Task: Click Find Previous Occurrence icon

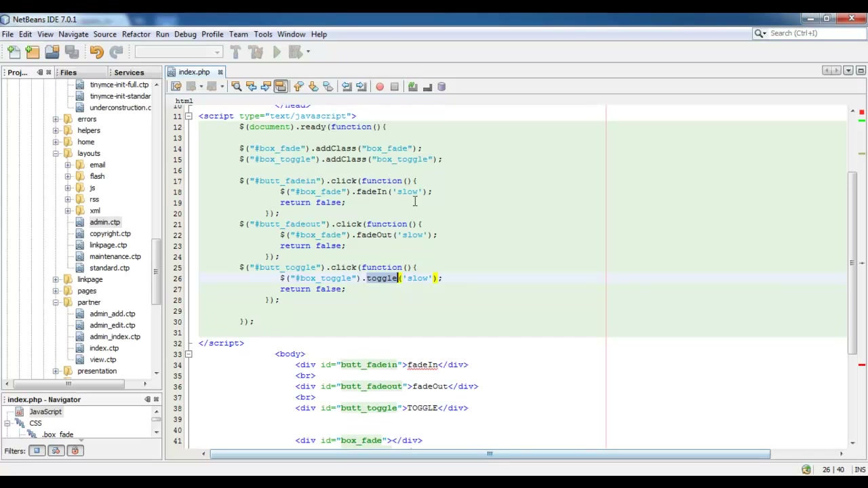Action: [x=251, y=87]
